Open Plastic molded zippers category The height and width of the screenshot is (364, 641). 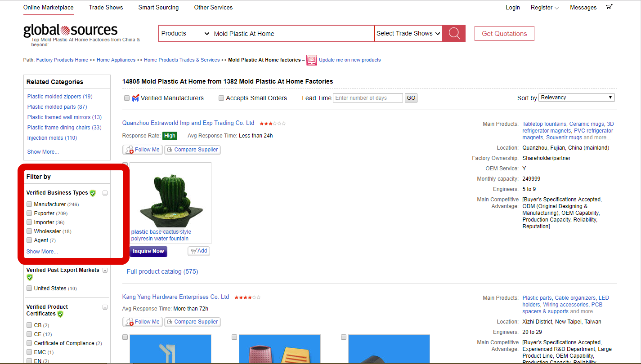60,97
